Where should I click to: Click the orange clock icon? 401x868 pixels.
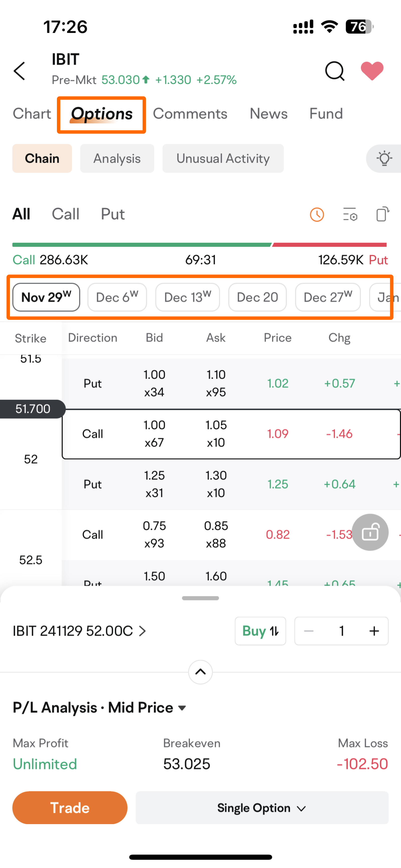click(317, 215)
